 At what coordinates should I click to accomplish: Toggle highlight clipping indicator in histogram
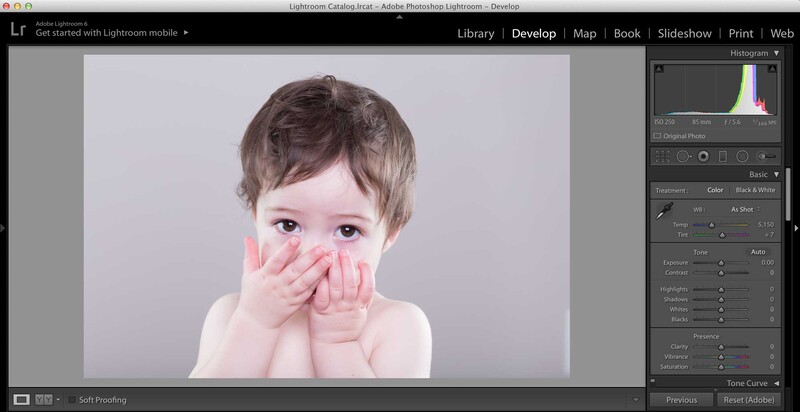point(772,69)
